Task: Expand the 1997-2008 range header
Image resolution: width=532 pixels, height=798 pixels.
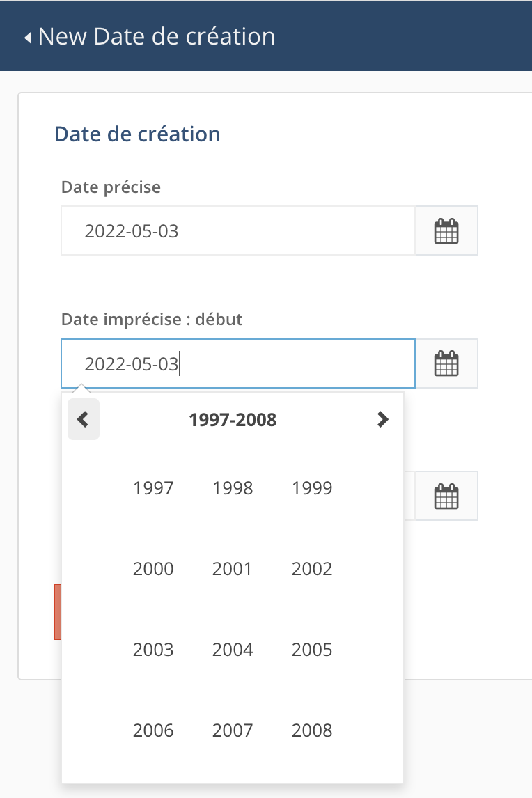Action: click(233, 420)
